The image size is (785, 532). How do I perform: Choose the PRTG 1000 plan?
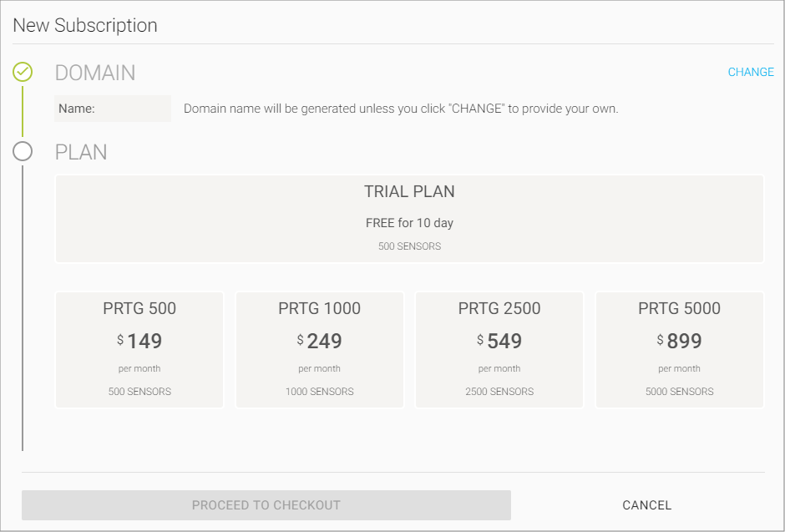319,350
